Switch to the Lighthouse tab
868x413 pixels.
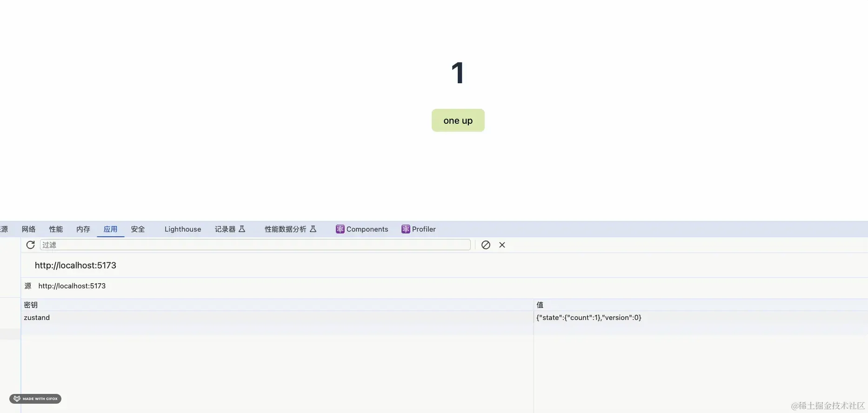pos(183,229)
